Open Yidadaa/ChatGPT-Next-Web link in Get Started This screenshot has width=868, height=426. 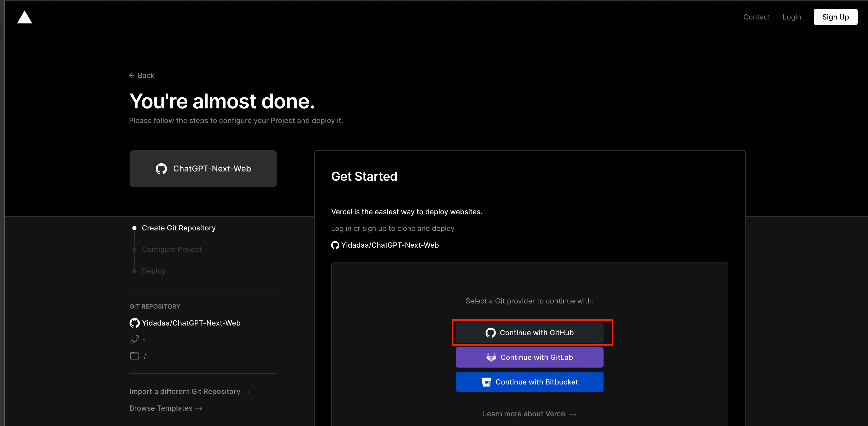point(390,245)
